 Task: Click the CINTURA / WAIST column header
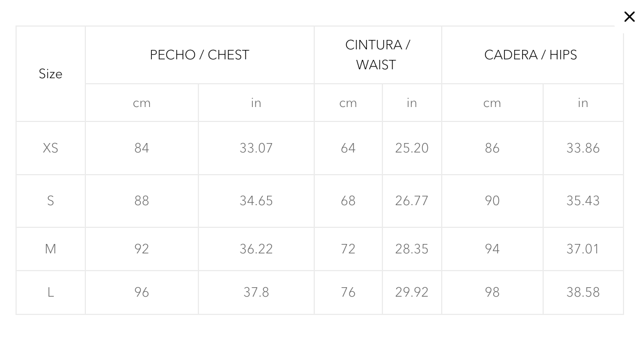377,55
